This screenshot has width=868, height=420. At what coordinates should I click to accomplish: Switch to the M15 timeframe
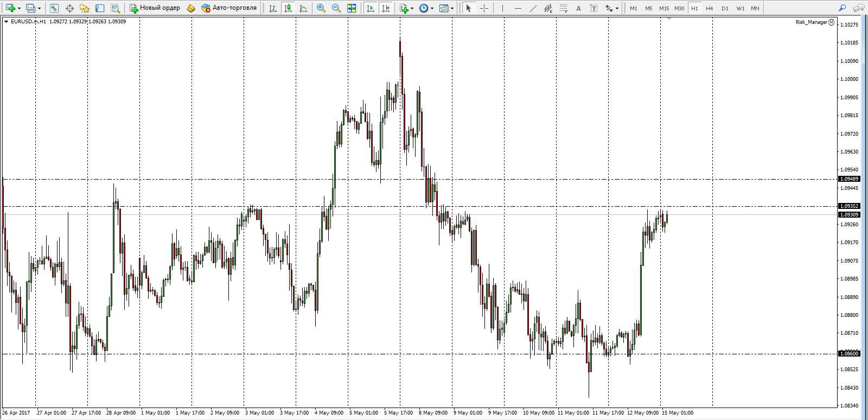[664, 8]
